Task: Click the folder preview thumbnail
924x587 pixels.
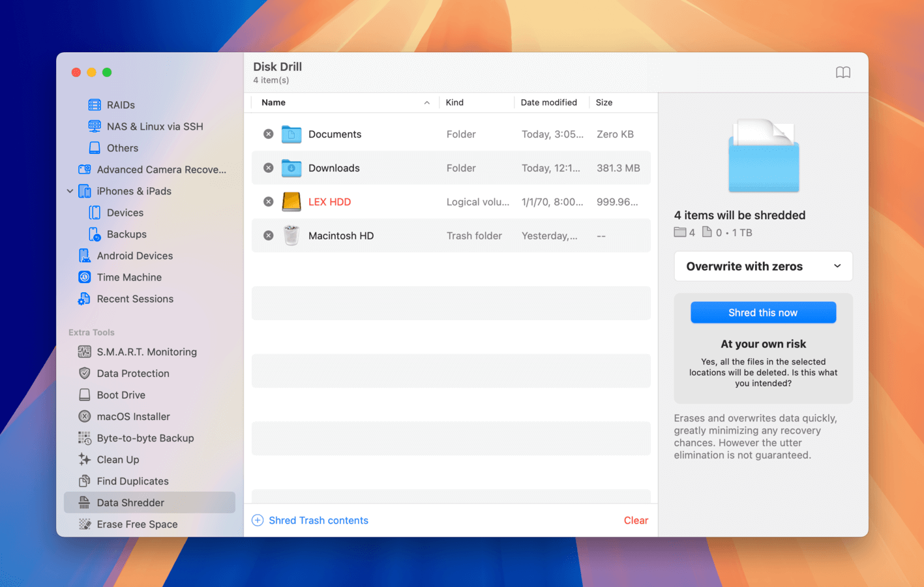Action: coord(764,155)
